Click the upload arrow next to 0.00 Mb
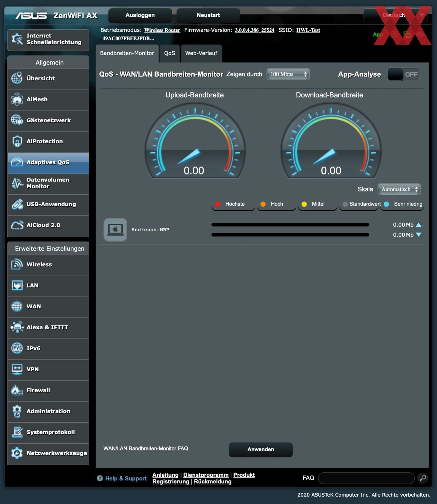Viewport: 437px width, 504px height. point(418,225)
